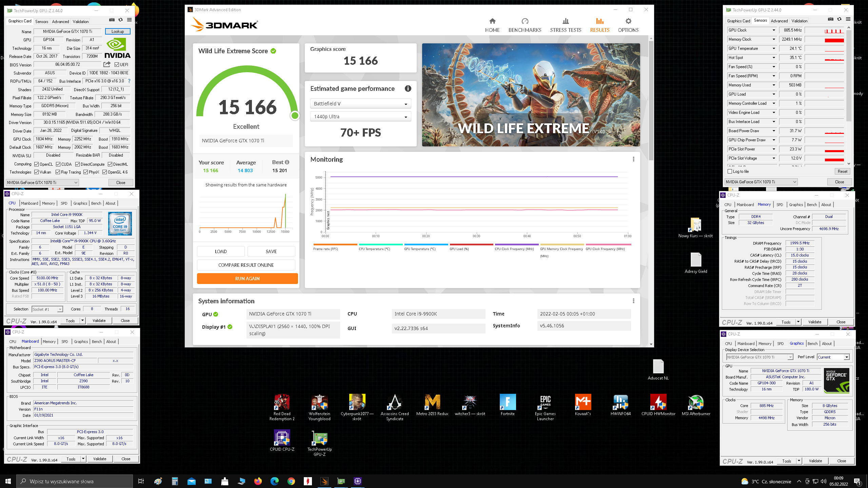
Task: Open Red Dead Redemption 2 desktop icon
Action: tap(282, 408)
